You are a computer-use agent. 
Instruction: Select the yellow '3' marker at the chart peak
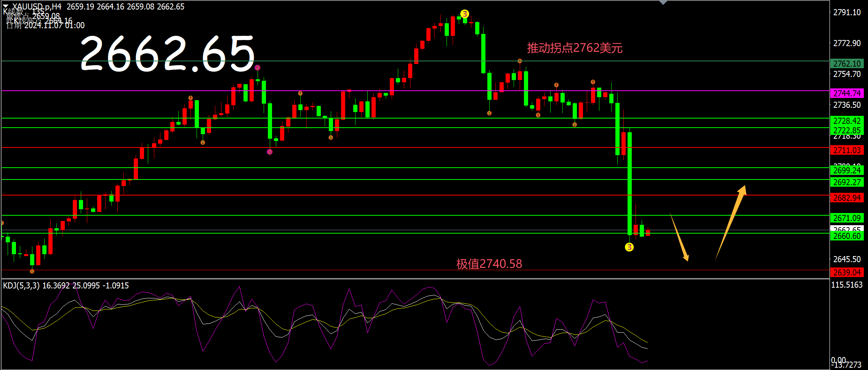(x=464, y=14)
